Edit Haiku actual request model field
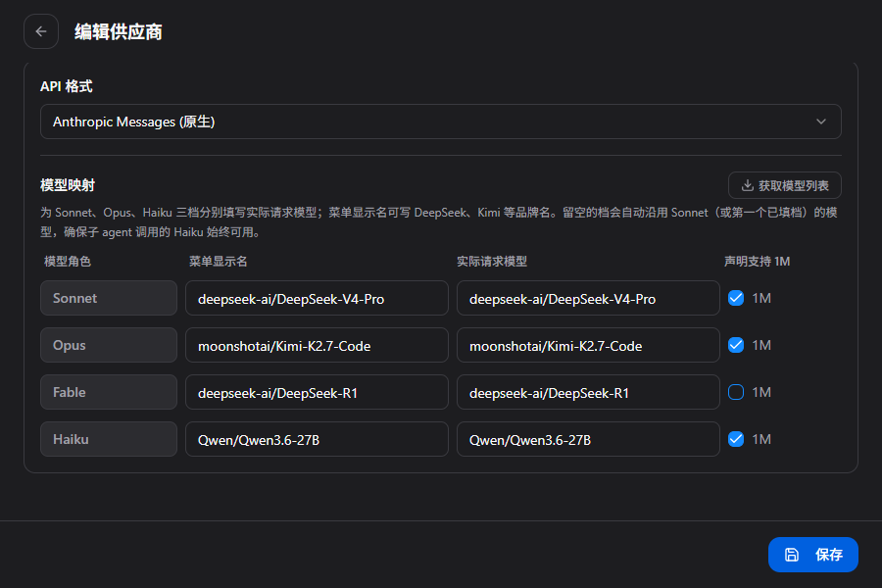The height and width of the screenshot is (588, 882). (x=588, y=439)
